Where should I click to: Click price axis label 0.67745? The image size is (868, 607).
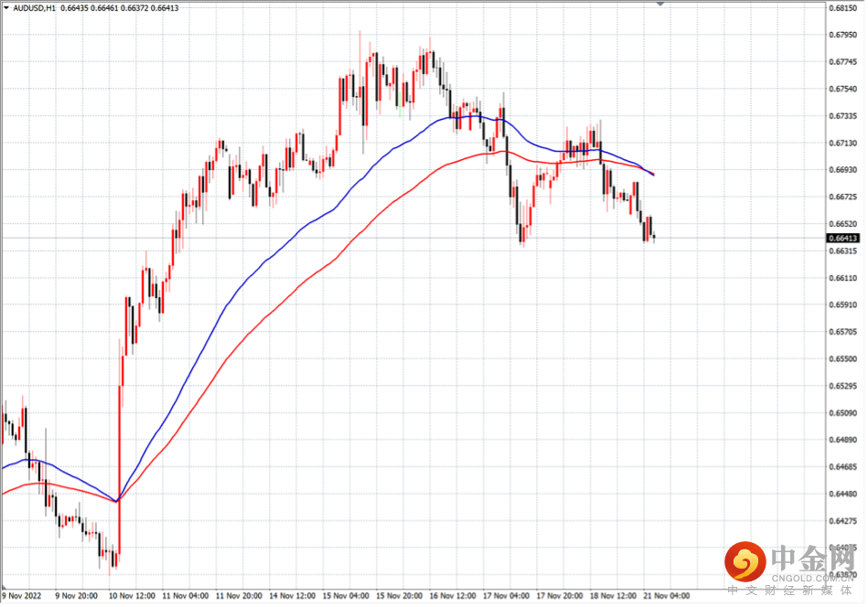point(842,62)
